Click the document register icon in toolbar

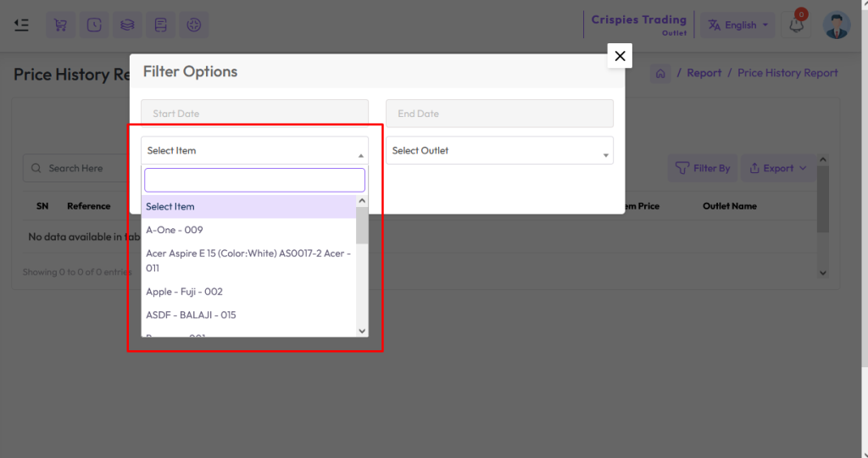[160, 25]
